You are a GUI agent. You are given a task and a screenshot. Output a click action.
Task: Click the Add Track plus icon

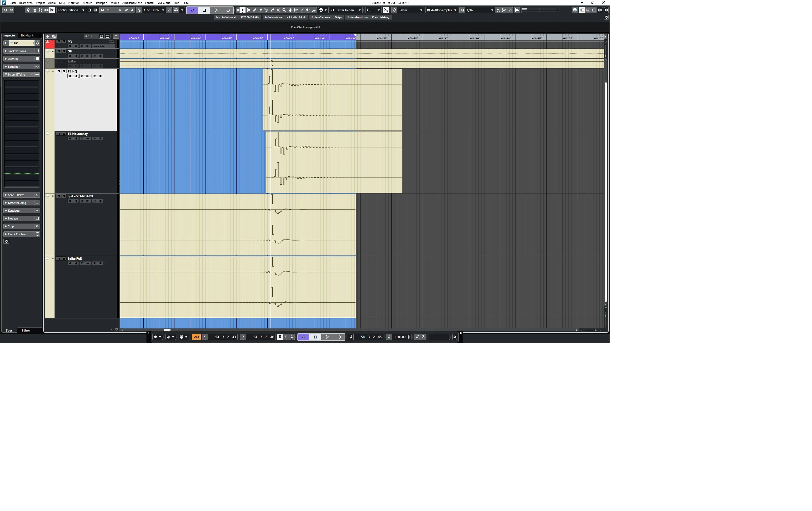tap(48, 36)
